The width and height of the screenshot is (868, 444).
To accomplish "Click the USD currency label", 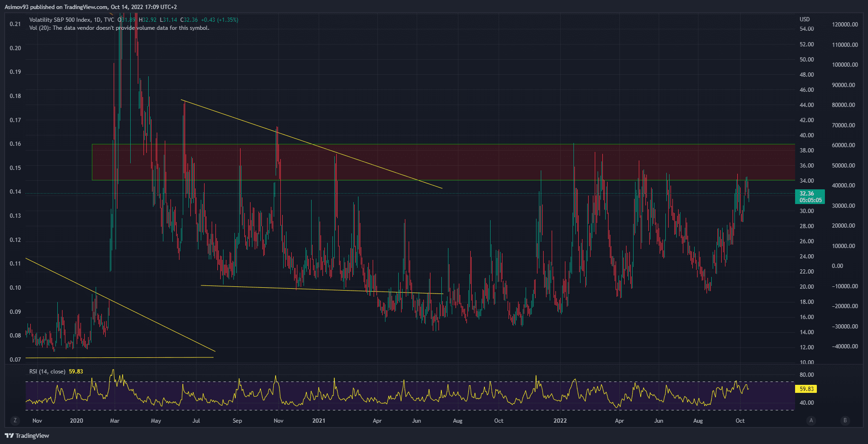I will 805,19.
